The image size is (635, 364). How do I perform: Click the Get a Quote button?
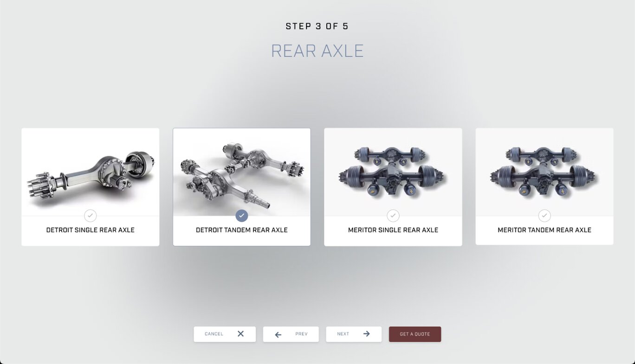coord(415,334)
